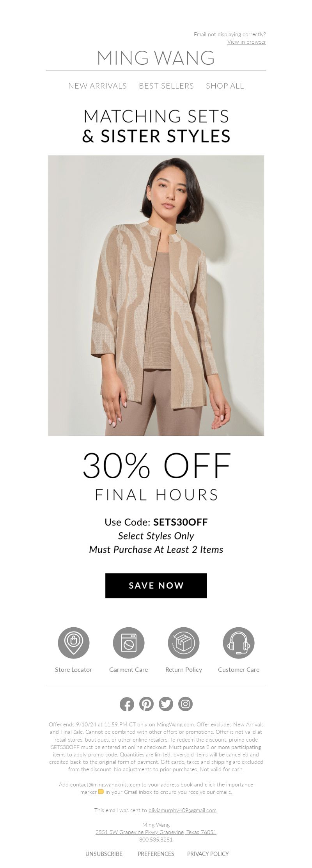Visit the Facebook page icon

tap(127, 704)
